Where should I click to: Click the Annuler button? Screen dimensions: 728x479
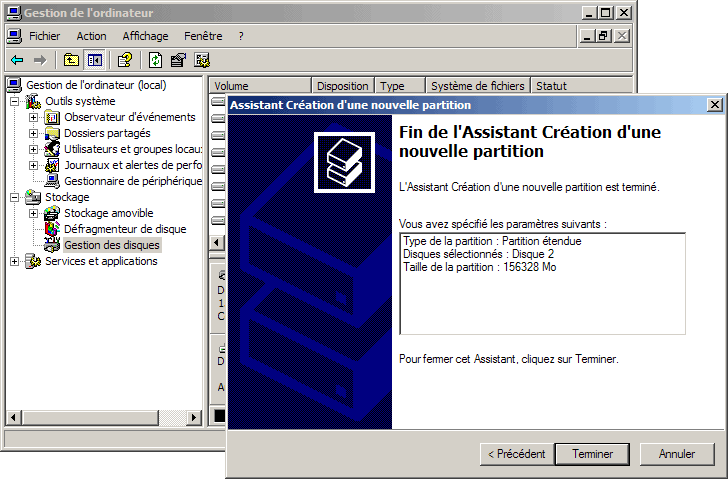(x=677, y=454)
